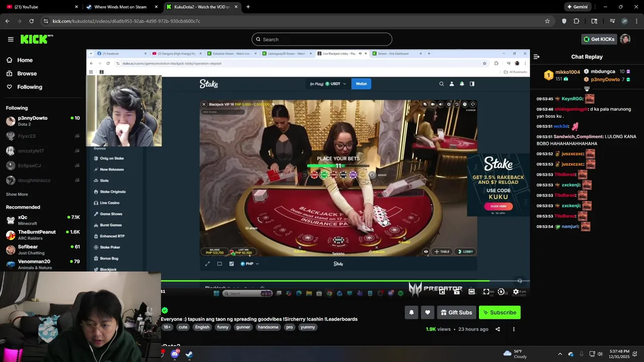Toggle theater mode on the player

(x=471, y=292)
